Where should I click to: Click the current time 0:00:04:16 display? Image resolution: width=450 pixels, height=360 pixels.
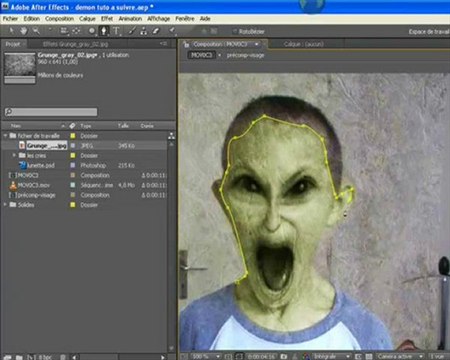pyautogui.click(x=261, y=356)
